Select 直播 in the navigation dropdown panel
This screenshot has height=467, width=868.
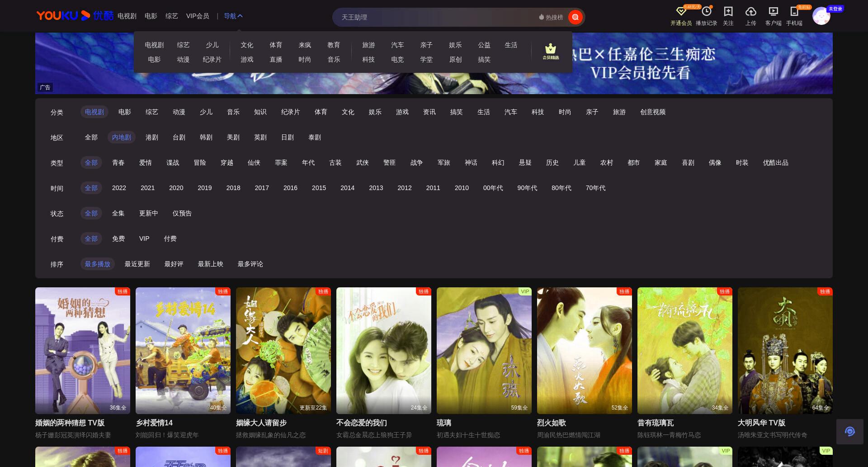pos(276,59)
